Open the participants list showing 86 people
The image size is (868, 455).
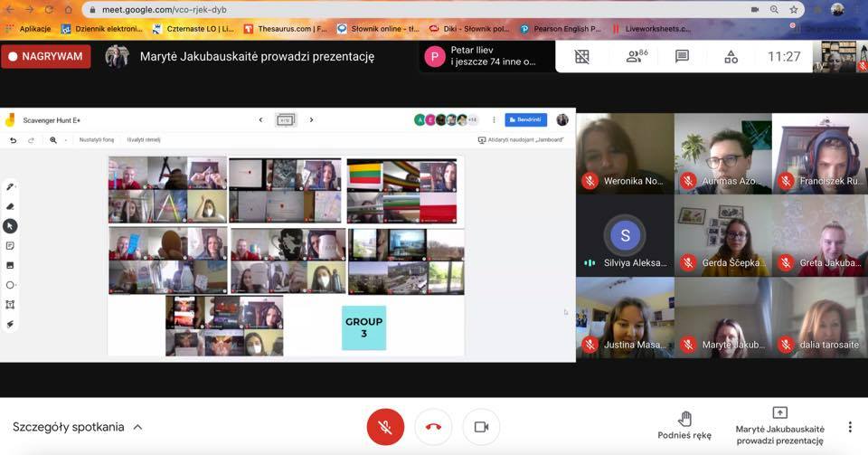coord(637,57)
